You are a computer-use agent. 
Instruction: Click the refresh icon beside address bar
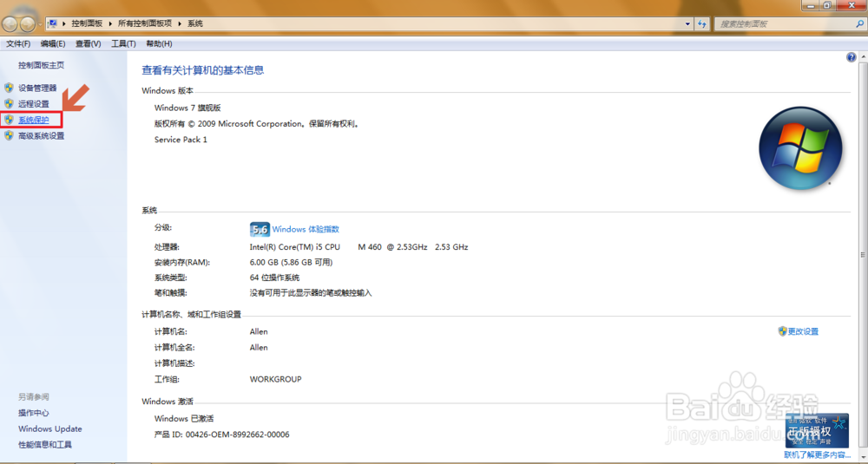coord(702,23)
